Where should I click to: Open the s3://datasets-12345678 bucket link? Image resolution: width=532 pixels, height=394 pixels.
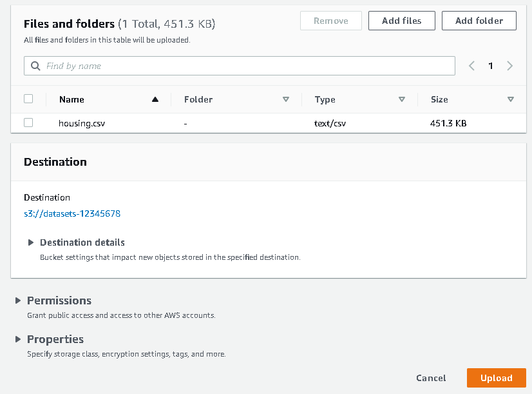coord(73,213)
